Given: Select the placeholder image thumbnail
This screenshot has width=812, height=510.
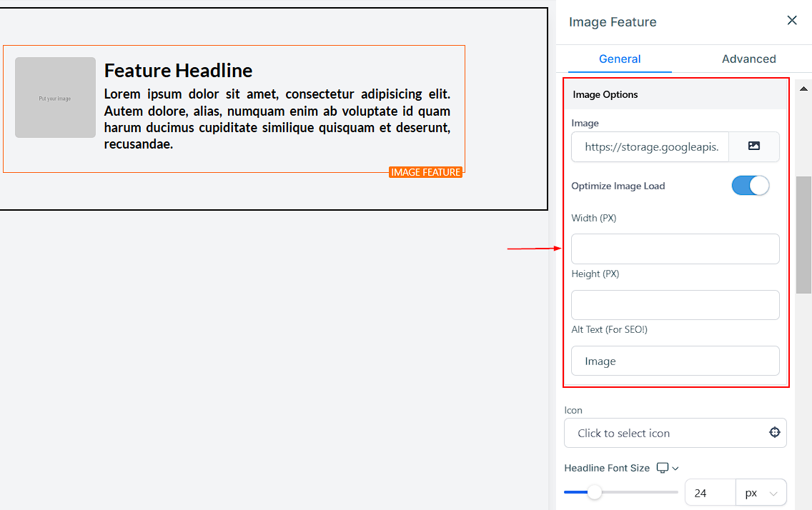Looking at the screenshot, I should pos(55,98).
